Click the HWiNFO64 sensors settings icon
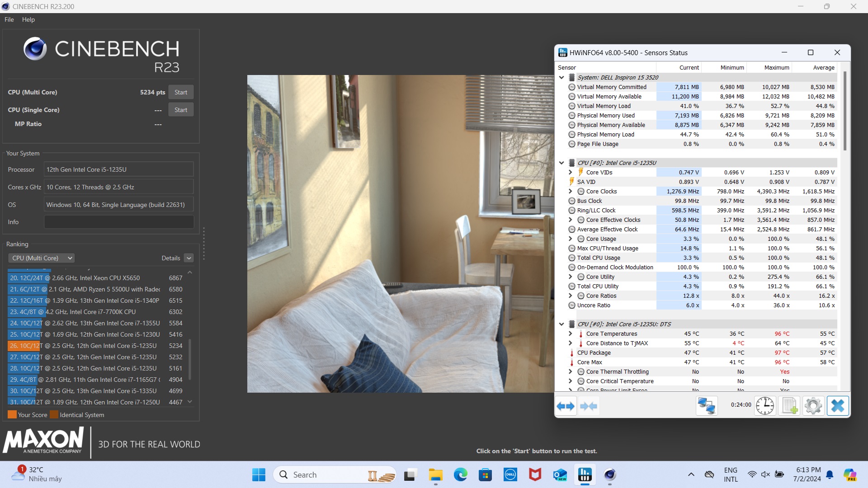 tap(812, 406)
